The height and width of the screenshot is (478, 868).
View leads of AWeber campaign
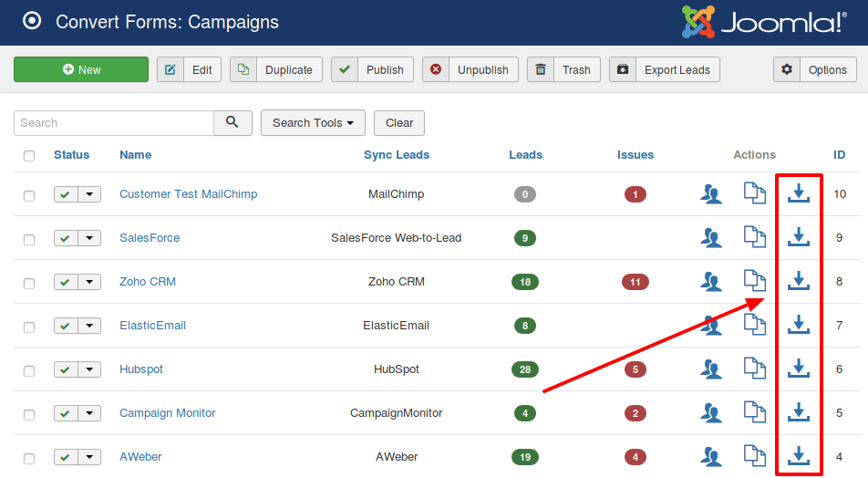[x=711, y=456]
